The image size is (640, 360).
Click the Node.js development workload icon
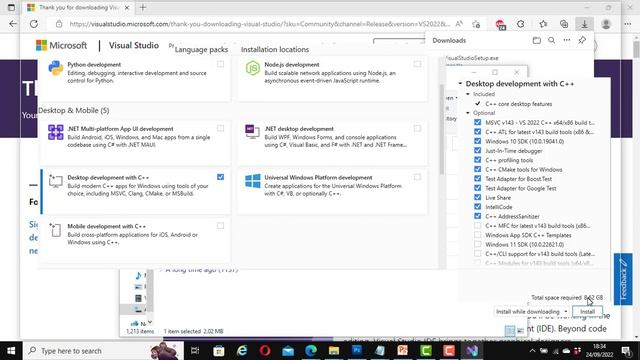click(253, 68)
